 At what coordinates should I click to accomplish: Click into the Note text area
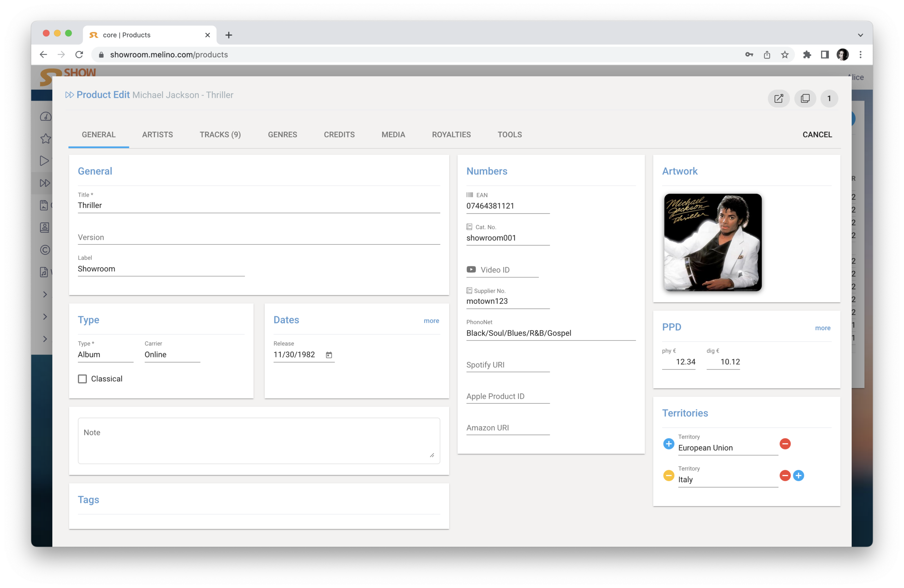258,441
